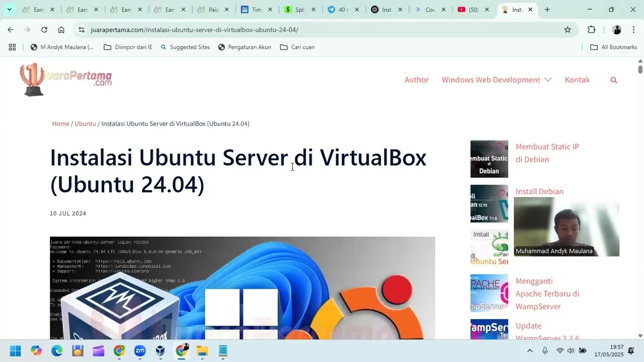This screenshot has height=362, width=644.
Task: Open the Kontak menu link
Action: (x=577, y=80)
